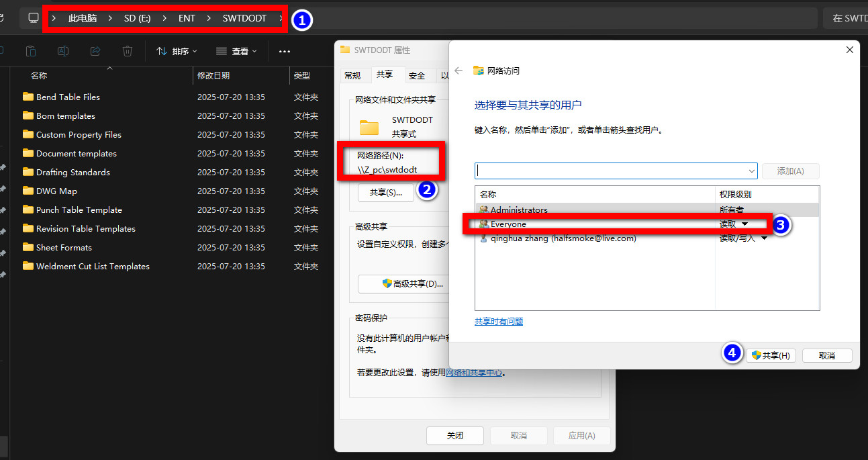Click the back arrow in 网络访问 dialog

point(459,71)
